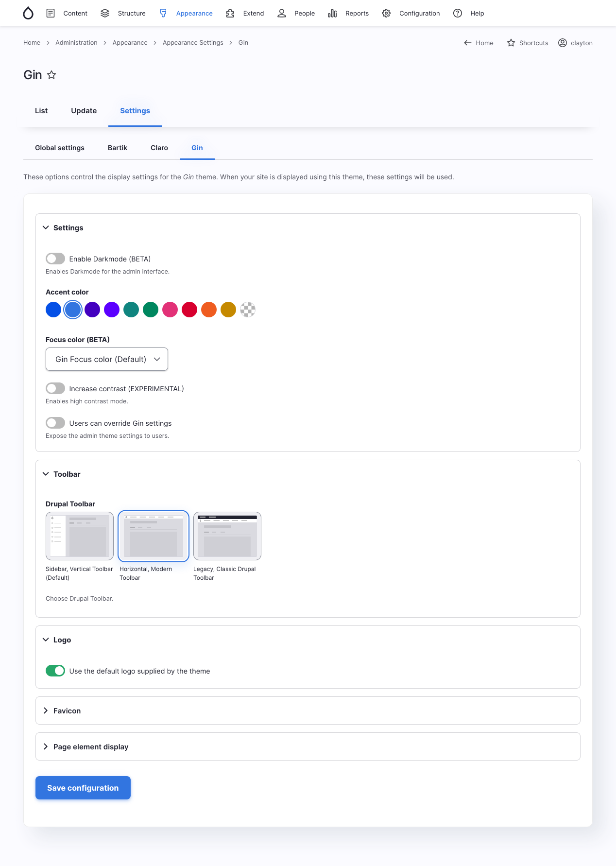616x866 pixels.
Task: Click the Drupal drop logo icon
Action: 28,13
